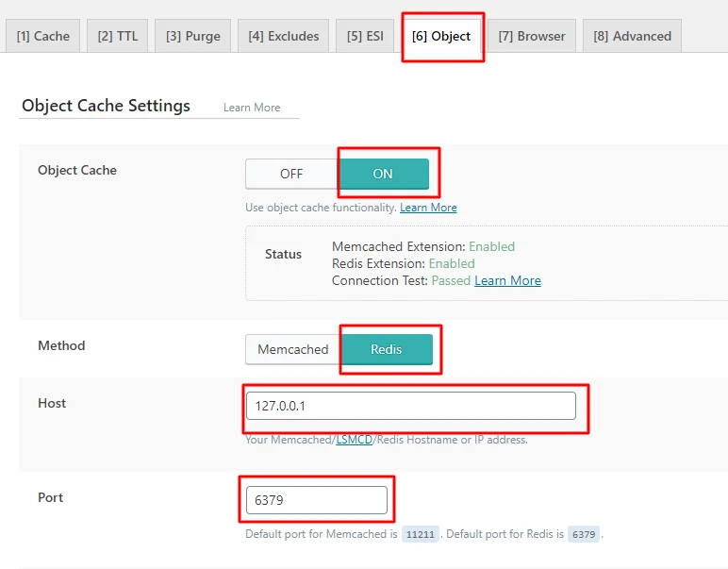Choose Memcached as the method

(x=293, y=349)
